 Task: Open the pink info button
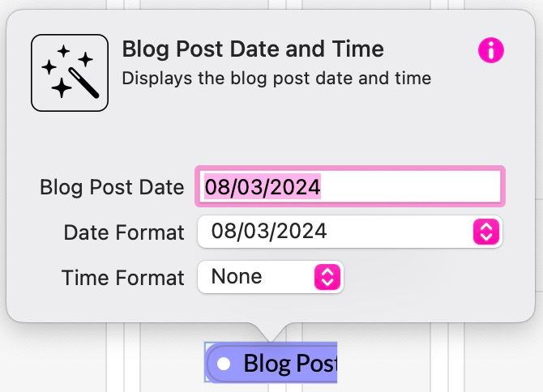click(491, 51)
